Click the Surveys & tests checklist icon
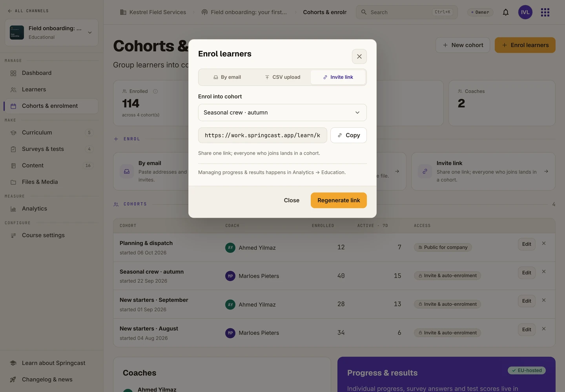The width and height of the screenshot is (565, 392). (13, 149)
